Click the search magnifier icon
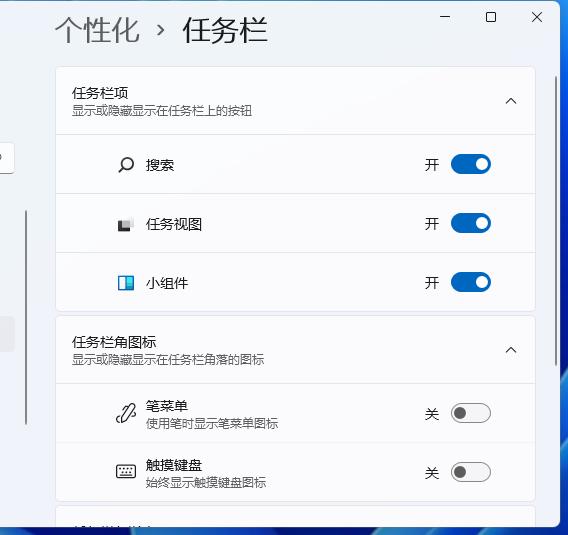This screenshot has width=568, height=535. click(x=126, y=165)
